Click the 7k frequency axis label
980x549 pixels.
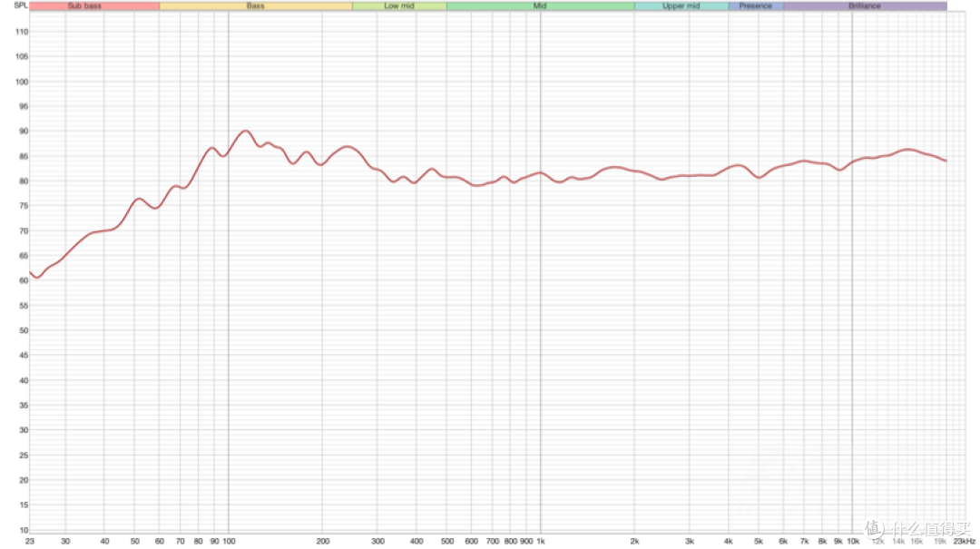pyautogui.click(x=804, y=541)
